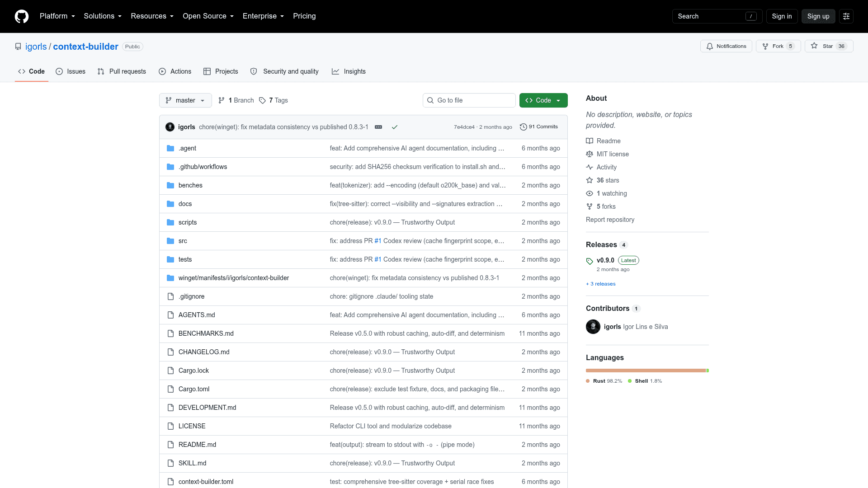
Task: Open the 1 watching link
Action: [606, 193]
